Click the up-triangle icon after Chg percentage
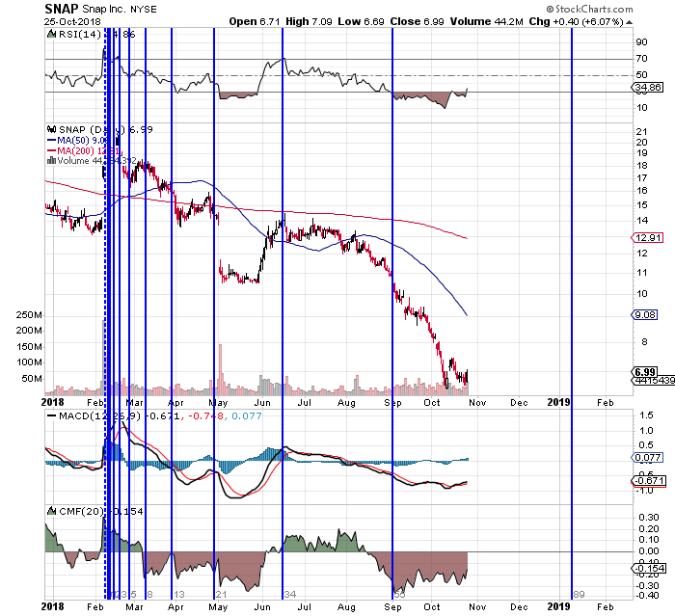Viewport: 675px width, 616px height. coord(629,22)
